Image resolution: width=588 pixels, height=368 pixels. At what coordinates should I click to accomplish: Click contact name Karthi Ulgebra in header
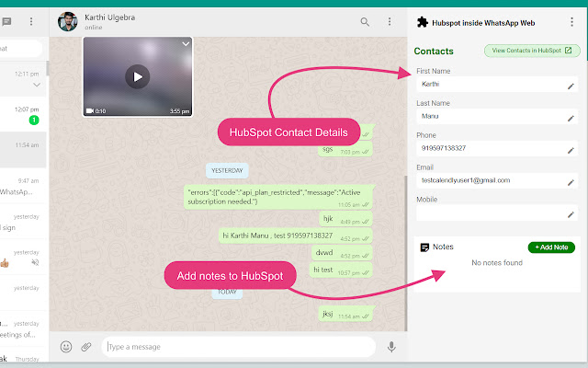[110, 17]
